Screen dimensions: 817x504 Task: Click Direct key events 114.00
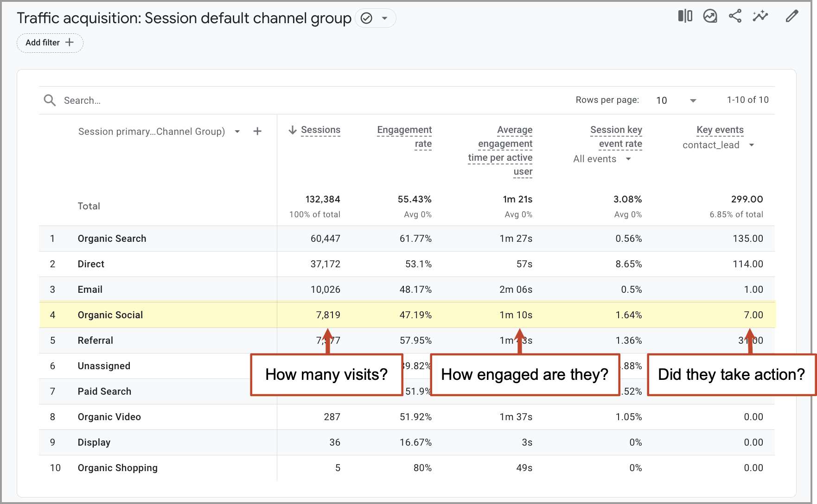click(747, 264)
